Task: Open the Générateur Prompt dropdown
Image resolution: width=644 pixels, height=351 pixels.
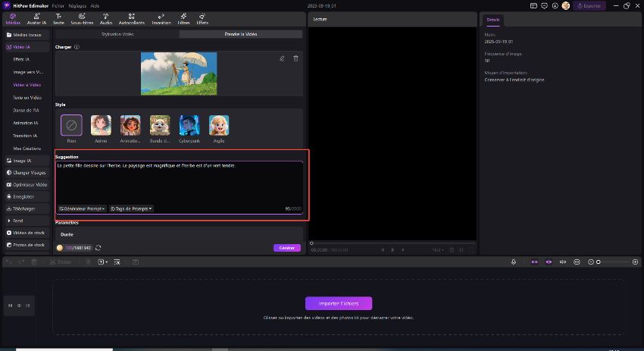Action: [82, 208]
